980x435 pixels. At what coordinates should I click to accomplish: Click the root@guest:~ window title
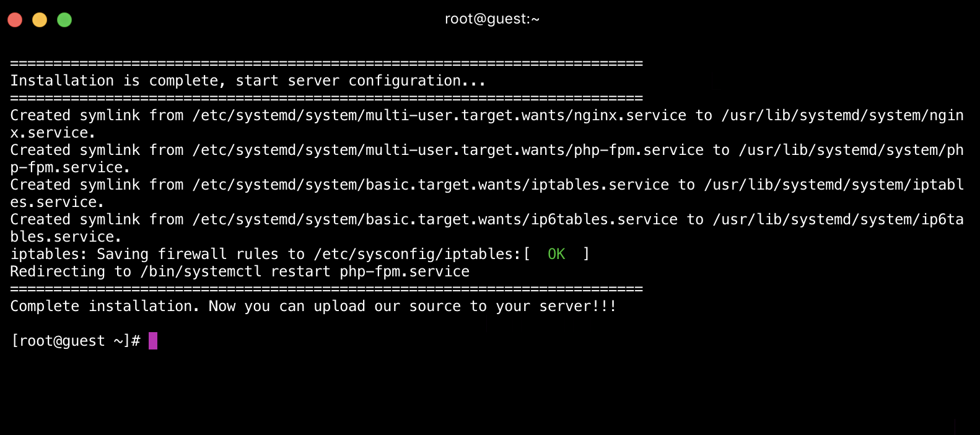[492, 19]
